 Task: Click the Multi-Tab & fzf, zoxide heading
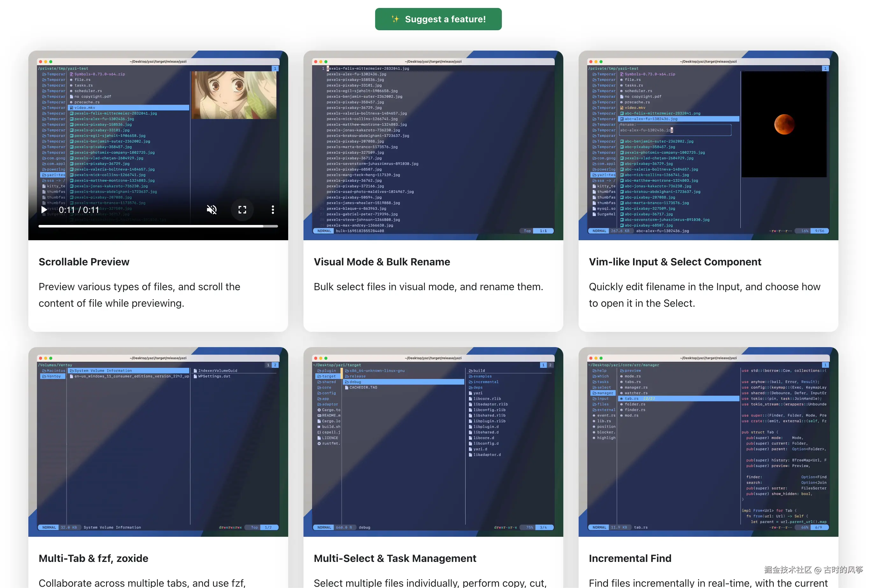pos(93,558)
